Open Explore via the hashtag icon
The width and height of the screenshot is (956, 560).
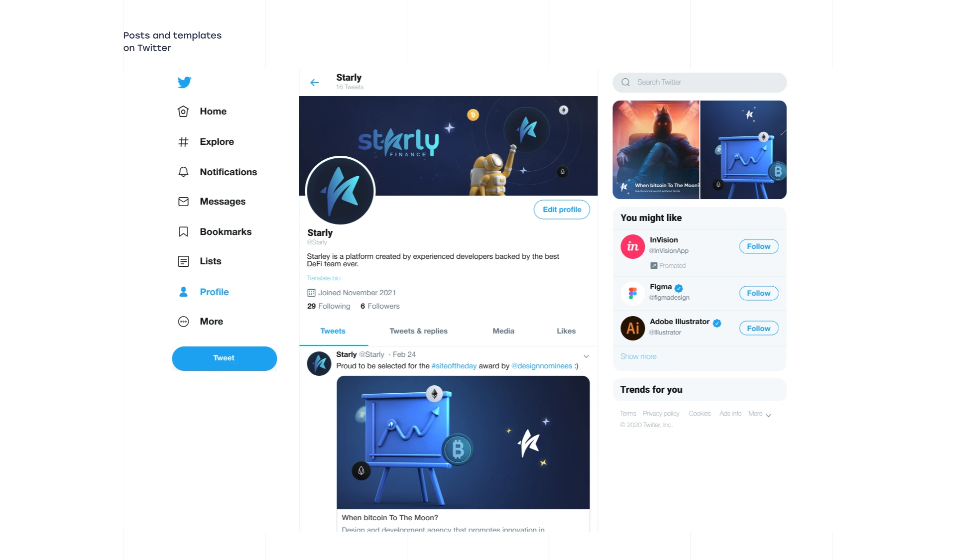click(x=183, y=142)
